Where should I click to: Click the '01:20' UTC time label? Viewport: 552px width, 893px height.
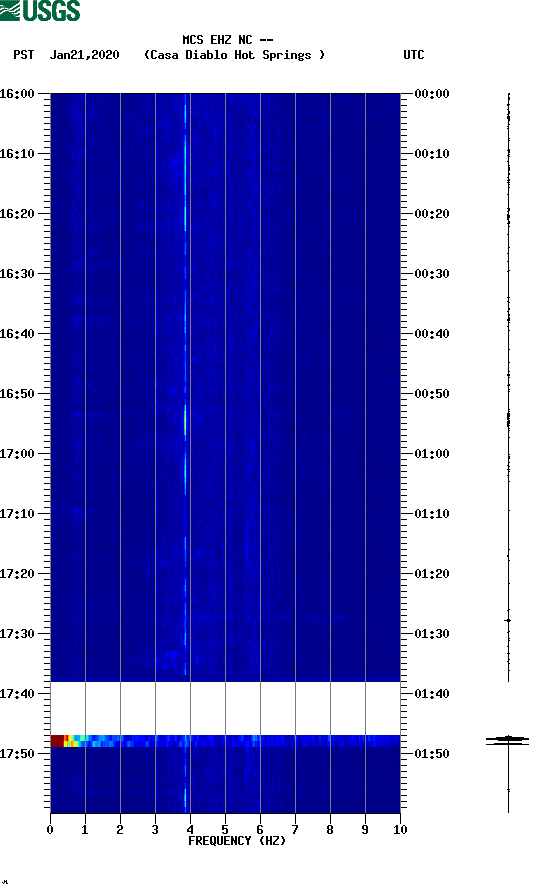tap(432, 574)
